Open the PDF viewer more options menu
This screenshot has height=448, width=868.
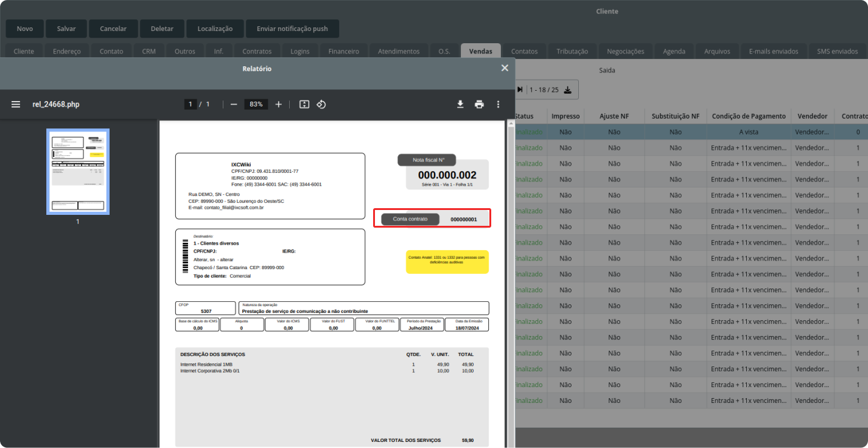[x=498, y=104]
